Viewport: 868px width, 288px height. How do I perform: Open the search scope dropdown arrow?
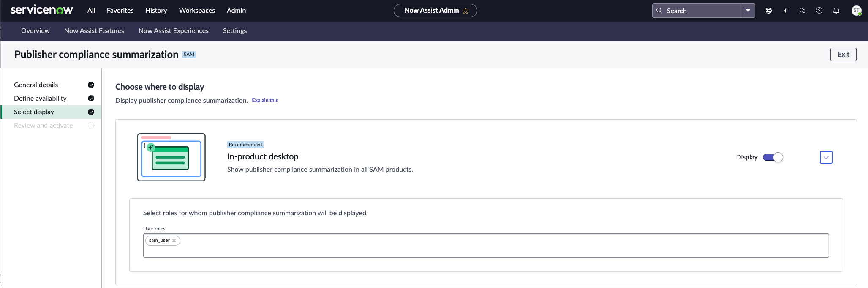click(748, 11)
